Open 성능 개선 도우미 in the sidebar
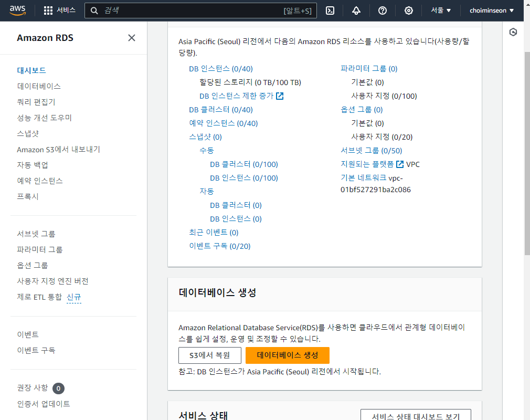530x420 pixels. (x=44, y=118)
